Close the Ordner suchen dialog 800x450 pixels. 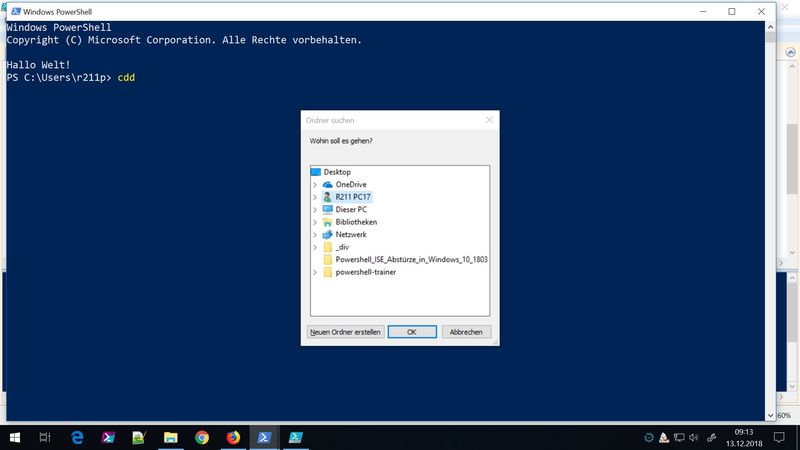[489, 120]
